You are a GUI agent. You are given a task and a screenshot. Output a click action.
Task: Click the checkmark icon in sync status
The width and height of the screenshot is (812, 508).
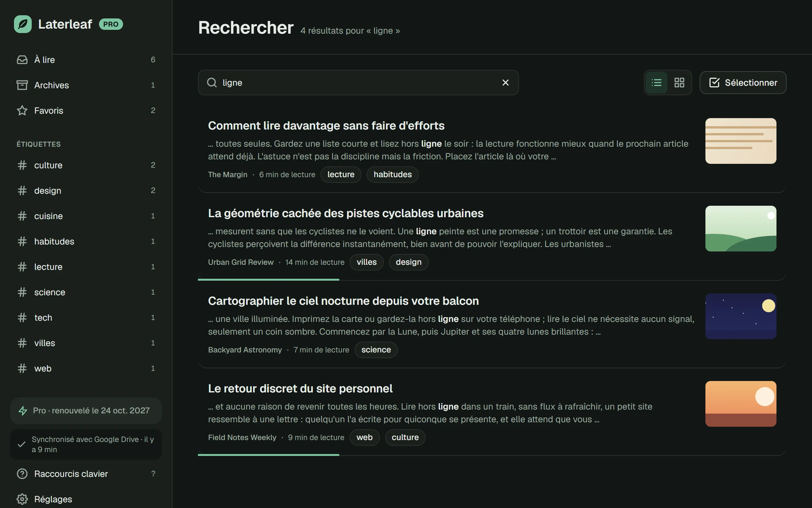(x=22, y=444)
